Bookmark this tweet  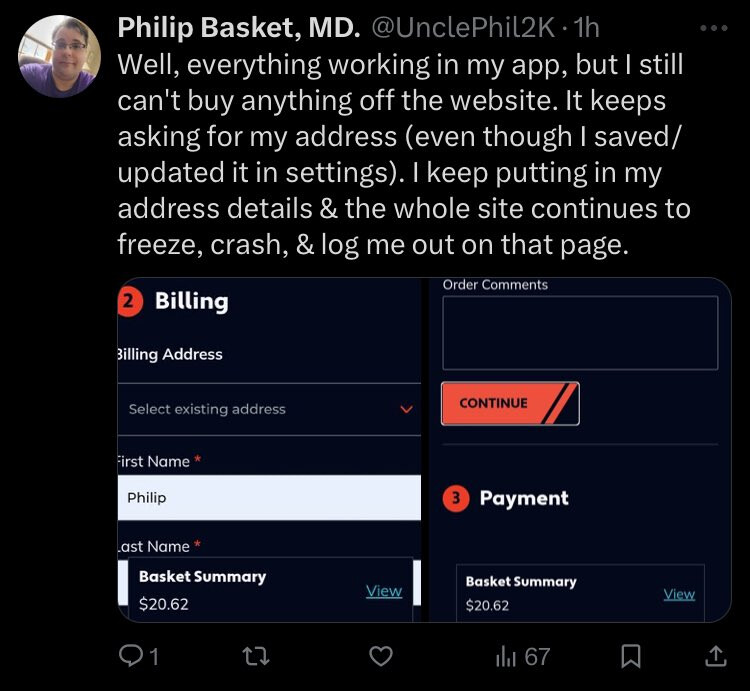pyautogui.click(x=630, y=656)
